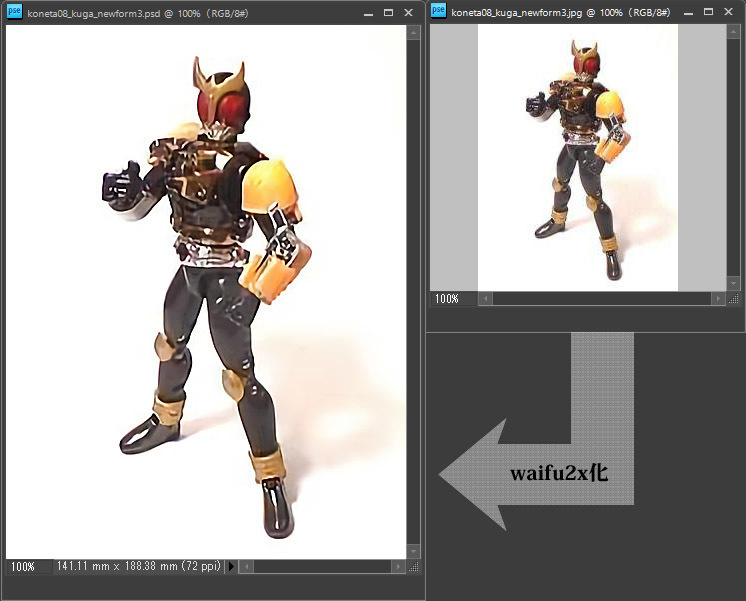Open the status info flyout triangle in psd window

coord(231,566)
